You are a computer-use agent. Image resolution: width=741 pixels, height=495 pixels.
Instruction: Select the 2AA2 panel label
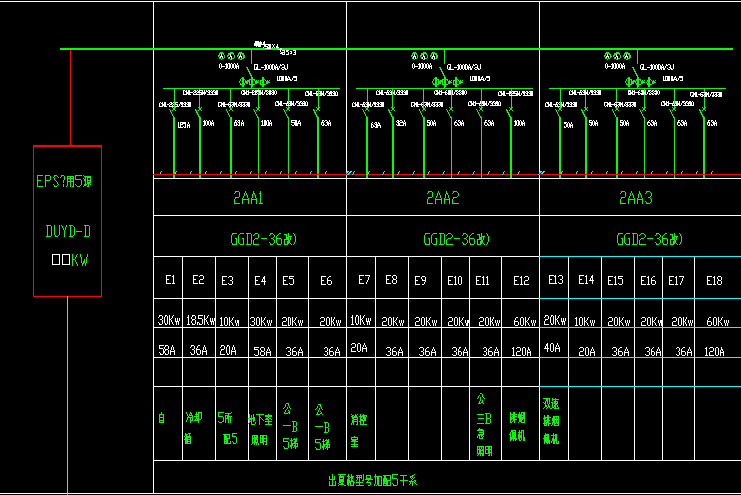pos(442,198)
